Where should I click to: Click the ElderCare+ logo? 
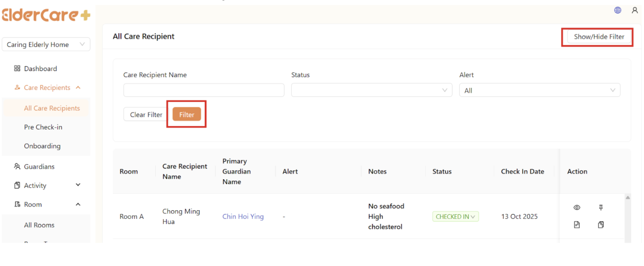point(46,15)
